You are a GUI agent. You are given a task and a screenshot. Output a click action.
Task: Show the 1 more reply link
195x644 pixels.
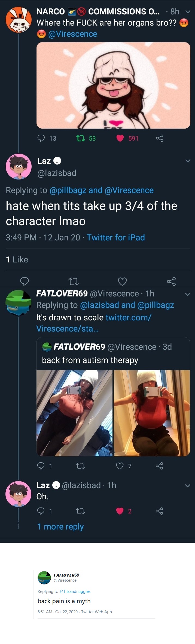click(x=60, y=527)
